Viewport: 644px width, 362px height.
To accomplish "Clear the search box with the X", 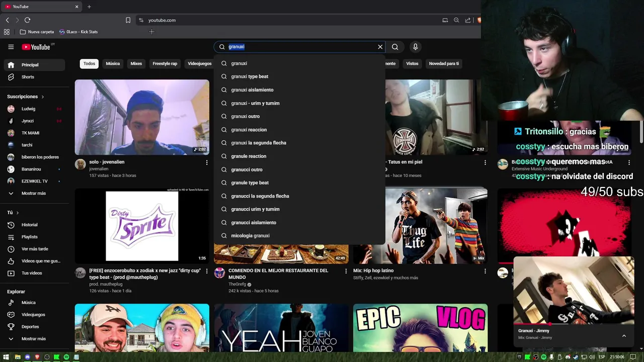I will (x=380, y=47).
